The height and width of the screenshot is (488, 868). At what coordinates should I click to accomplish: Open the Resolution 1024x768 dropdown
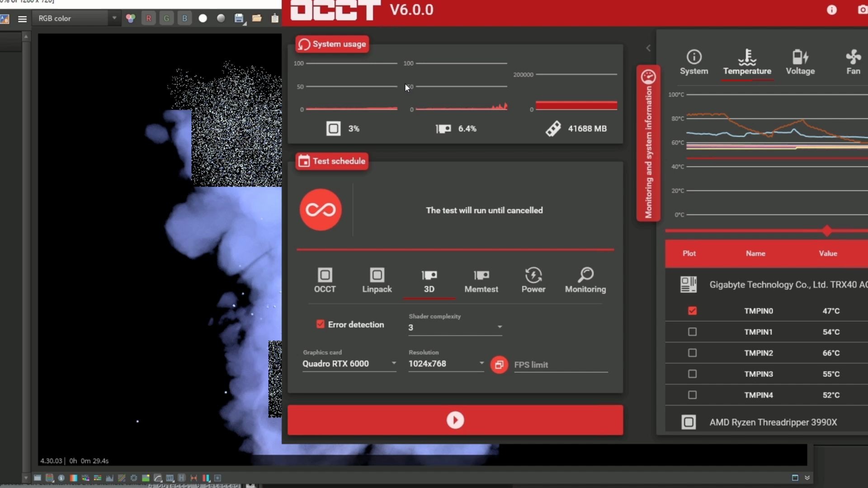coord(446,364)
